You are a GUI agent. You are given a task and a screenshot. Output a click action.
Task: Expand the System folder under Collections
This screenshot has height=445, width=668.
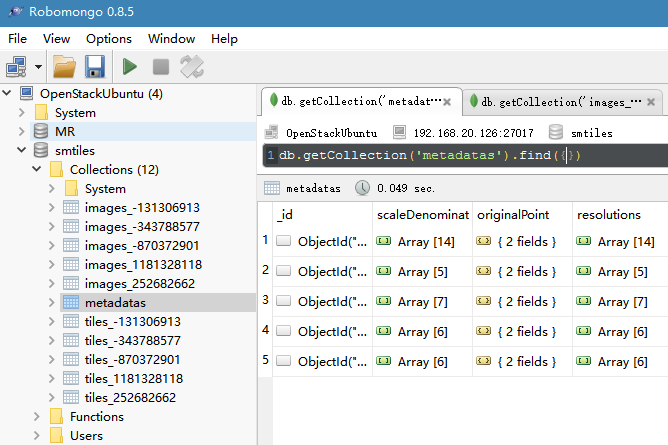[x=52, y=188]
